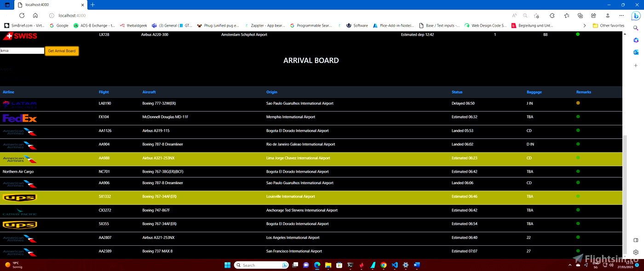Open sidebar settings gear
Image resolution: width=644 pixels, height=271 pixels.
click(x=636, y=252)
